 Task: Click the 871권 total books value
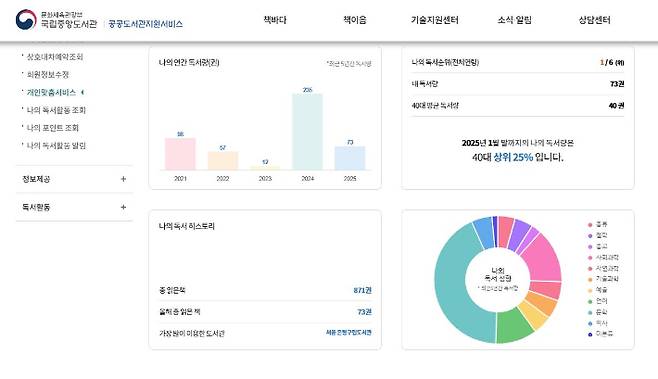tap(363, 290)
